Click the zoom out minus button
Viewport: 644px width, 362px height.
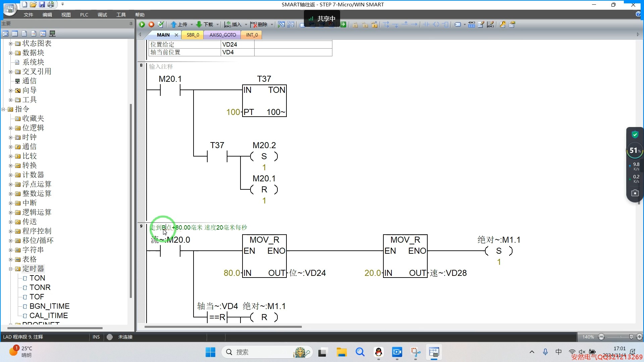click(x=601, y=337)
